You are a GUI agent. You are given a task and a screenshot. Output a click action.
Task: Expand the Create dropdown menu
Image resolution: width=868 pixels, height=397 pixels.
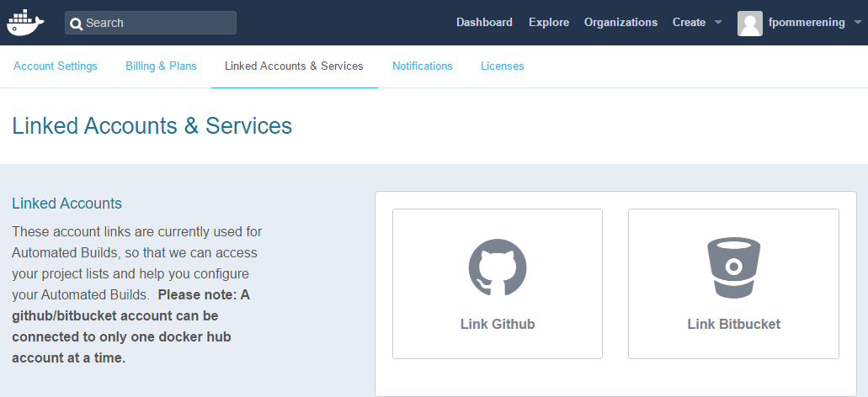coord(697,23)
